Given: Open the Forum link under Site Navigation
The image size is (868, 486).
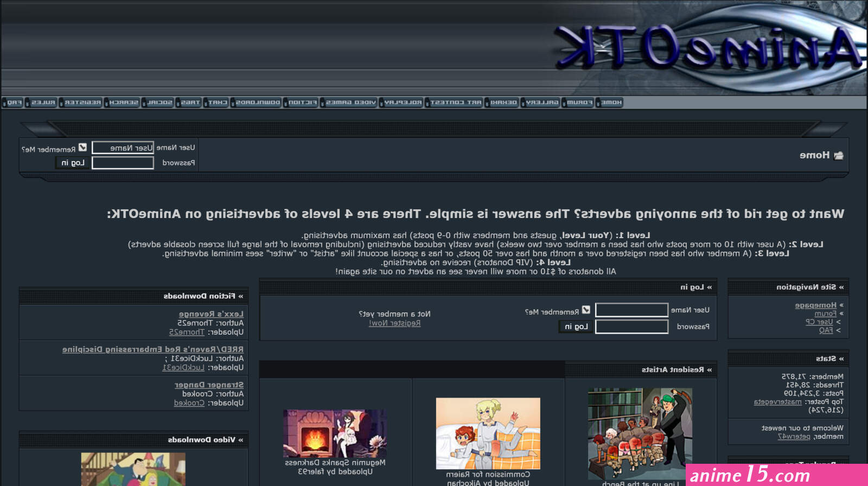Looking at the screenshot, I should coord(825,314).
